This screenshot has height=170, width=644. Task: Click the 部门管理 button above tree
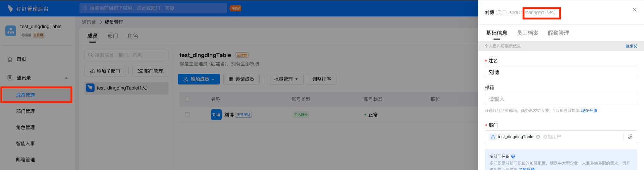pos(150,71)
